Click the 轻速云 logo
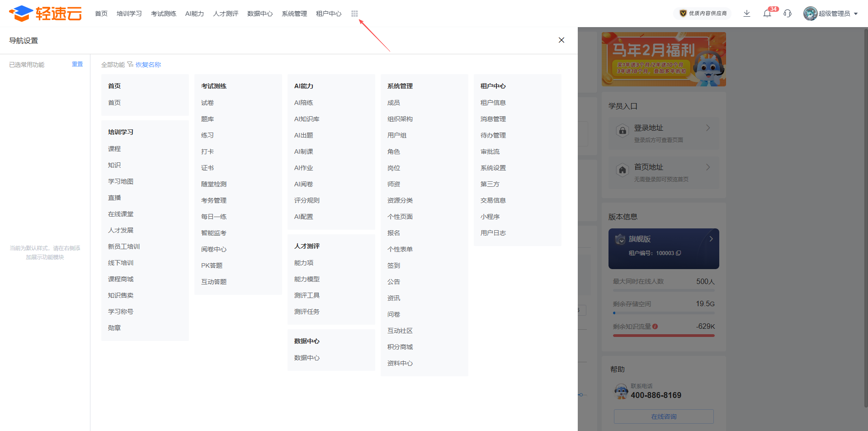The image size is (868, 431). pyautogui.click(x=45, y=14)
